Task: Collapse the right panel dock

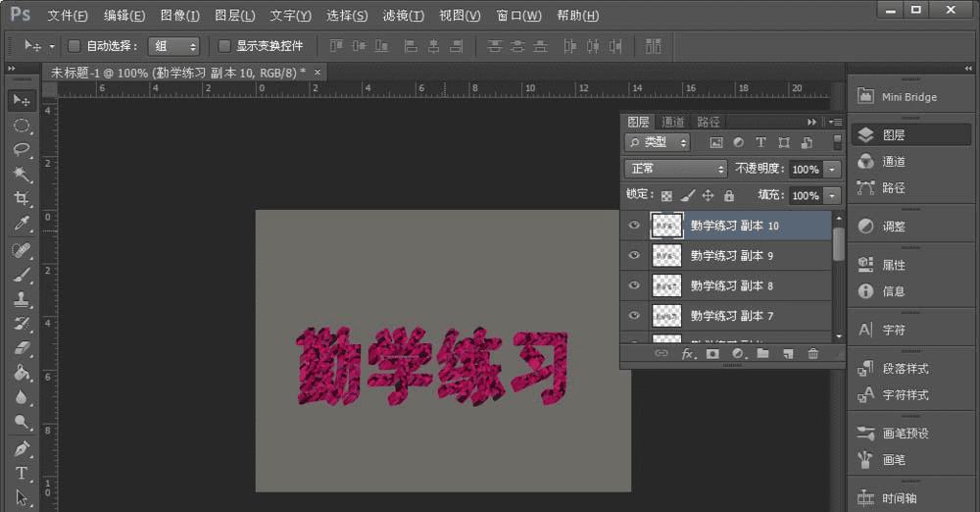Action: point(968,69)
